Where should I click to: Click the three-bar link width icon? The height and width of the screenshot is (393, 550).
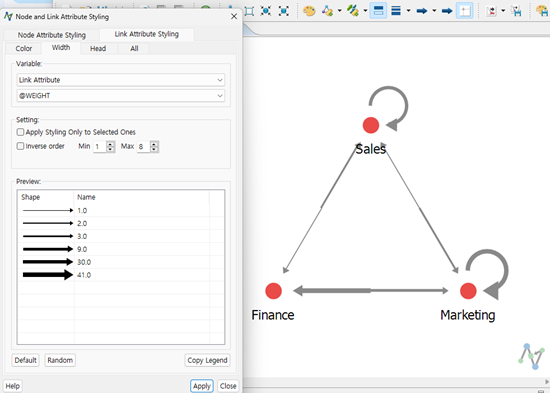click(396, 11)
